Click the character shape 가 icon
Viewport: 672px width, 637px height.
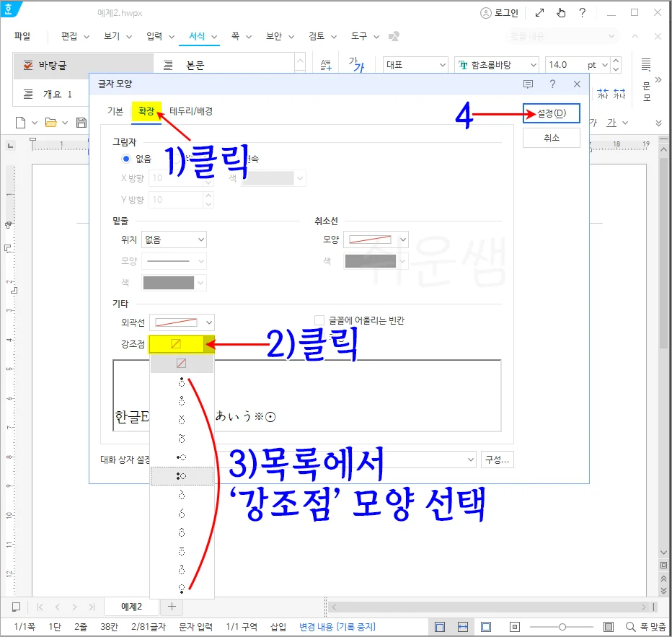(355, 64)
